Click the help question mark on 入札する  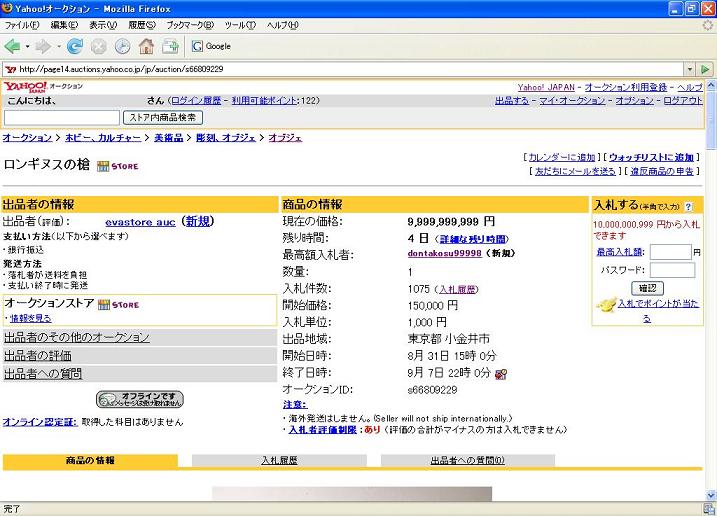[x=688, y=207]
